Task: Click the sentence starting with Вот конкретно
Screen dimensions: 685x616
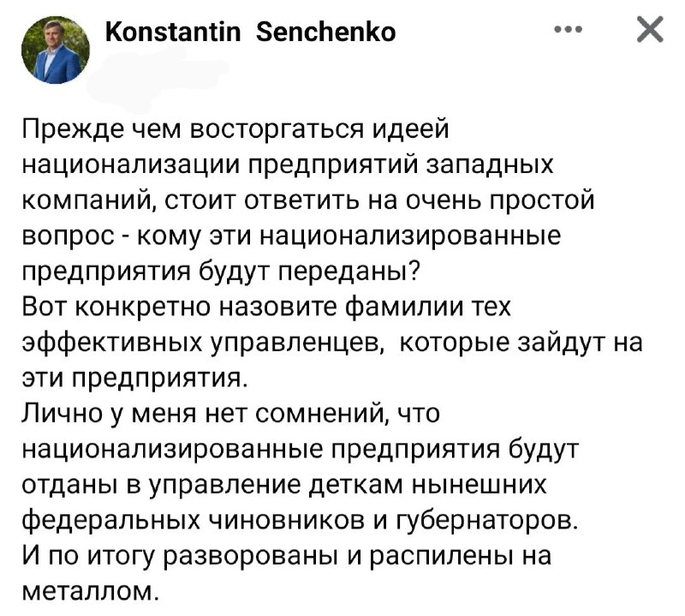Action: 332,343
